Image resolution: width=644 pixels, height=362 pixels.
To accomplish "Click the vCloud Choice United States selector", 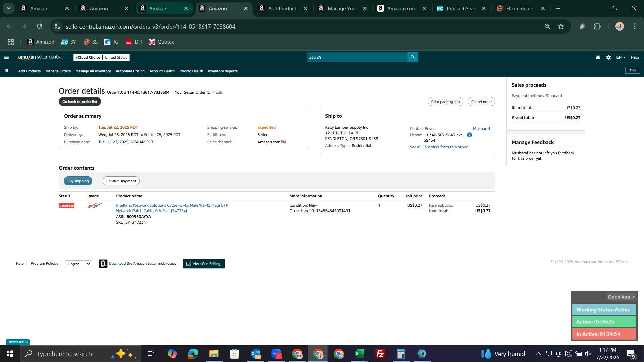I will click(102, 57).
